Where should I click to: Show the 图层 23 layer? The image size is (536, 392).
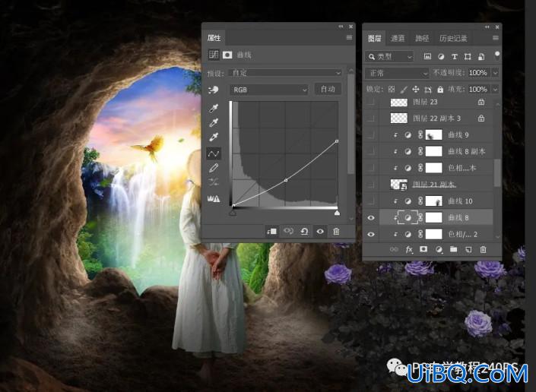tap(371, 102)
